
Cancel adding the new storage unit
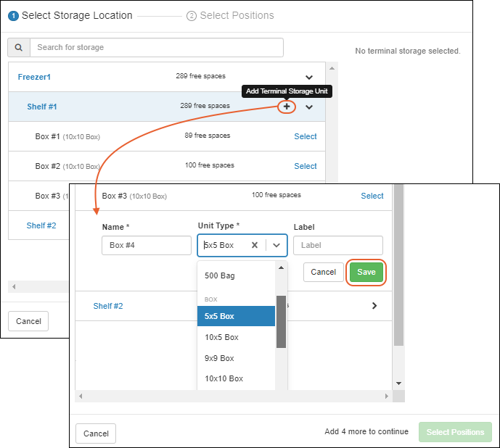click(x=323, y=272)
